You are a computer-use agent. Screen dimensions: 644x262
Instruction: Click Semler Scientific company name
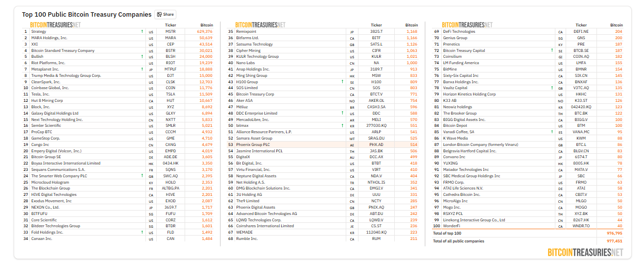point(46,125)
